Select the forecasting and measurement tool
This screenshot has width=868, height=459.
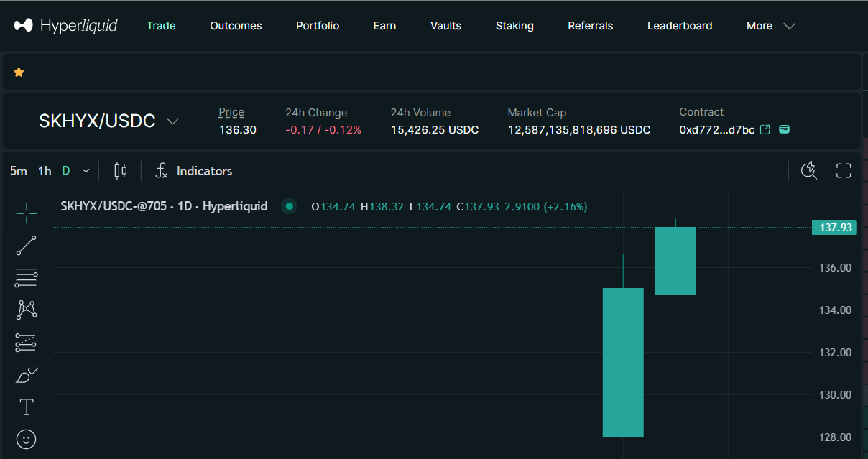[27, 343]
